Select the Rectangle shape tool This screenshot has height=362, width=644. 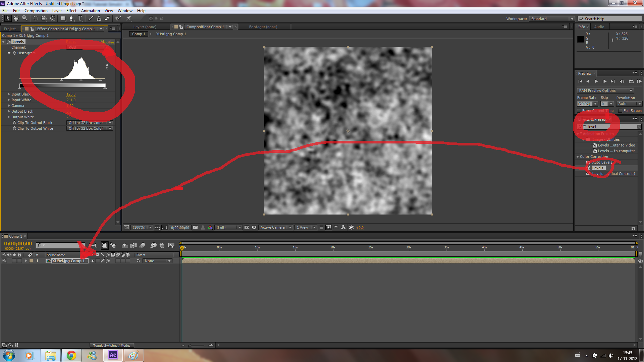click(x=63, y=18)
